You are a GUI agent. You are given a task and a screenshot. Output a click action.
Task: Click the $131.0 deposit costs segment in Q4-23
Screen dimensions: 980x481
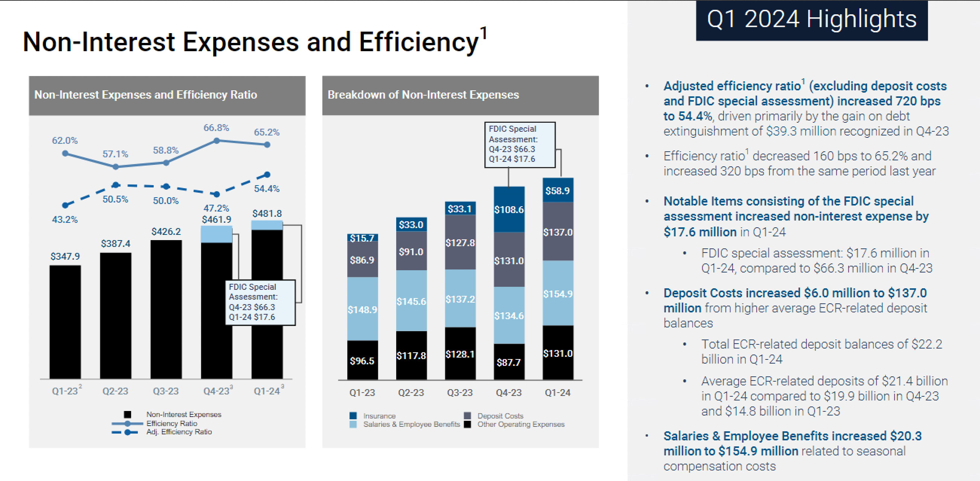509,259
